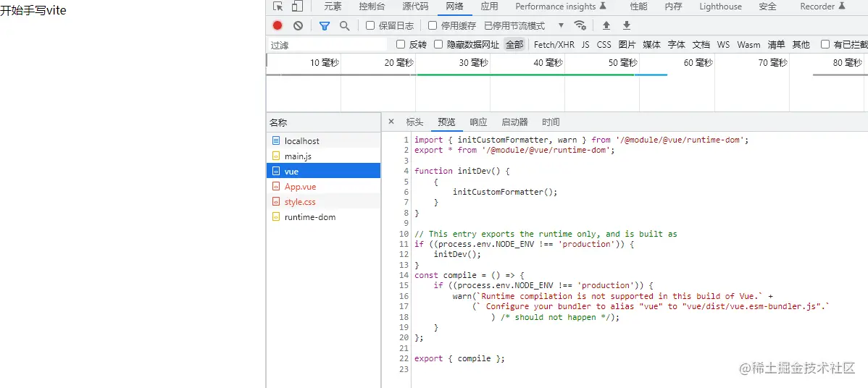Open network conditions wifi icon
The width and height of the screenshot is (868, 388).
click(x=580, y=25)
